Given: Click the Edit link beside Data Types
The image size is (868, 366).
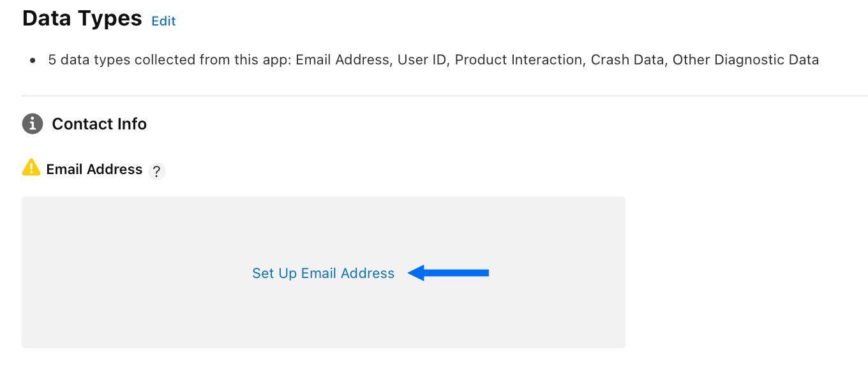Looking at the screenshot, I should click(x=163, y=21).
